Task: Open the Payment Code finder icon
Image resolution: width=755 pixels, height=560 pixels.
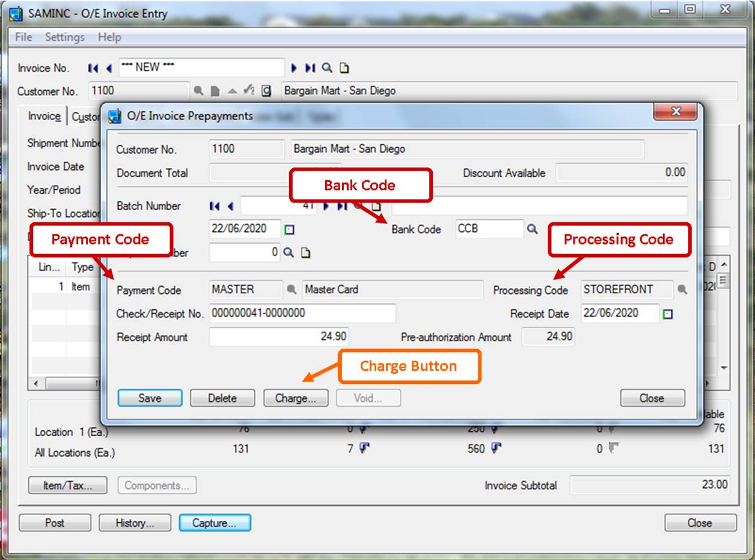Action: 292,290
